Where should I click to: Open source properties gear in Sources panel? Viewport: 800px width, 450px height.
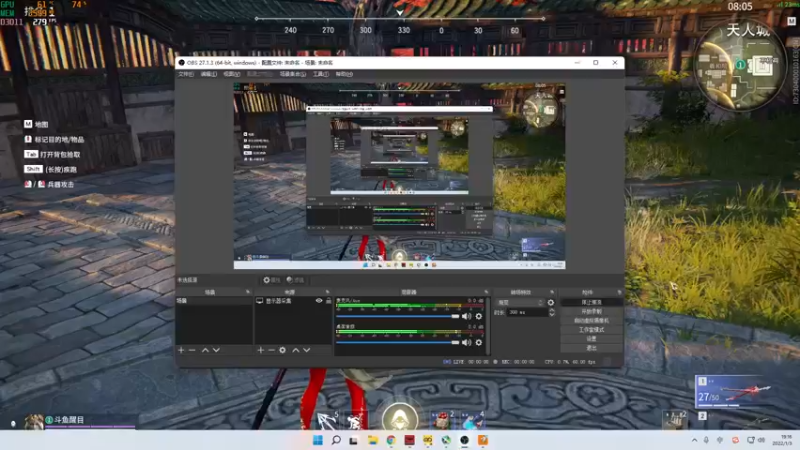coord(283,350)
